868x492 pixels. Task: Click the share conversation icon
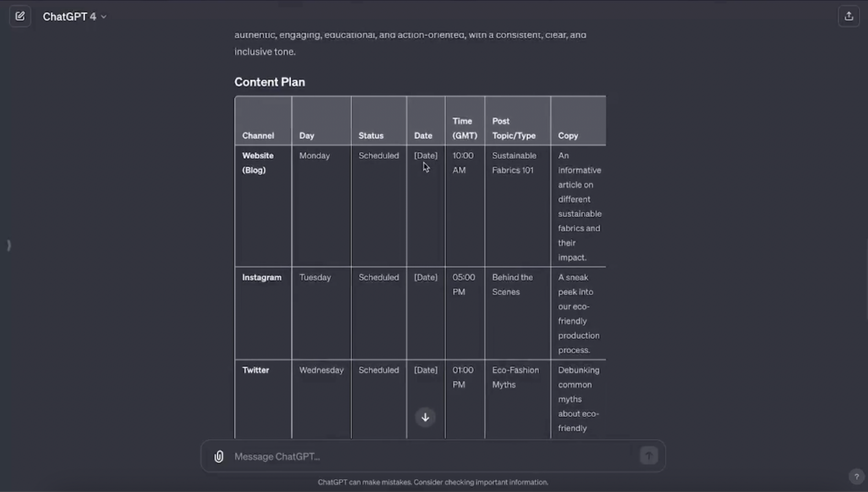tap(849, 16)
